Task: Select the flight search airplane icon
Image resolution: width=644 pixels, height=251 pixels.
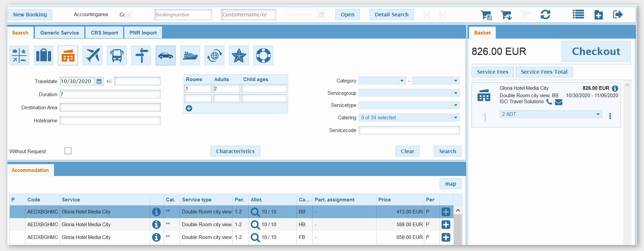Action: tap(92, 55)
